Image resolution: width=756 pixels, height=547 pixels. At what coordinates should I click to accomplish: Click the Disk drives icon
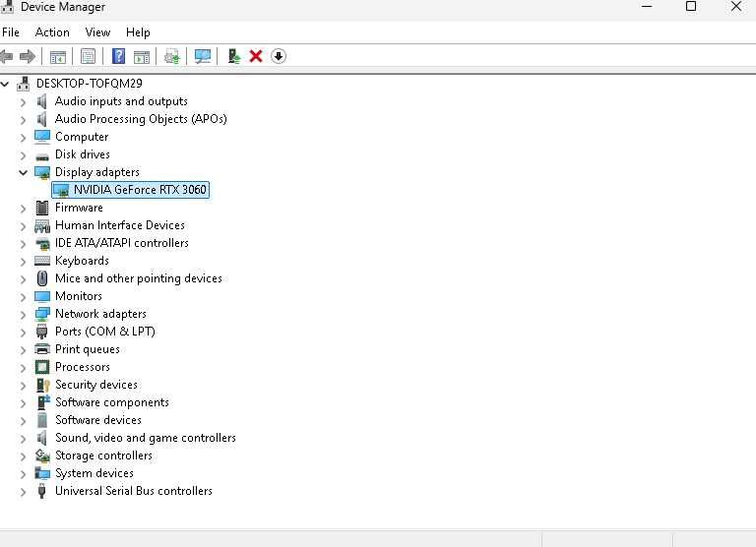click(42, 157)
